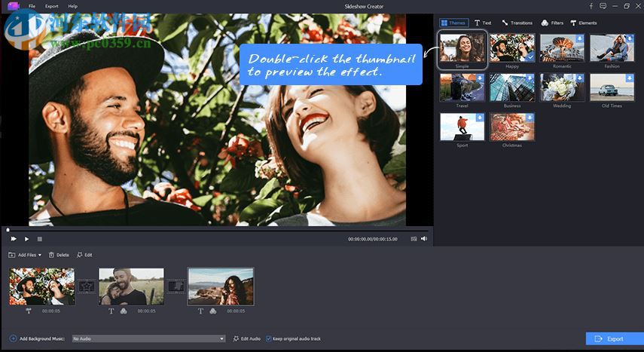Mute the preview volume speaker icon
The width and height of the screenshot is (644, 352).
tap(424, 239)
